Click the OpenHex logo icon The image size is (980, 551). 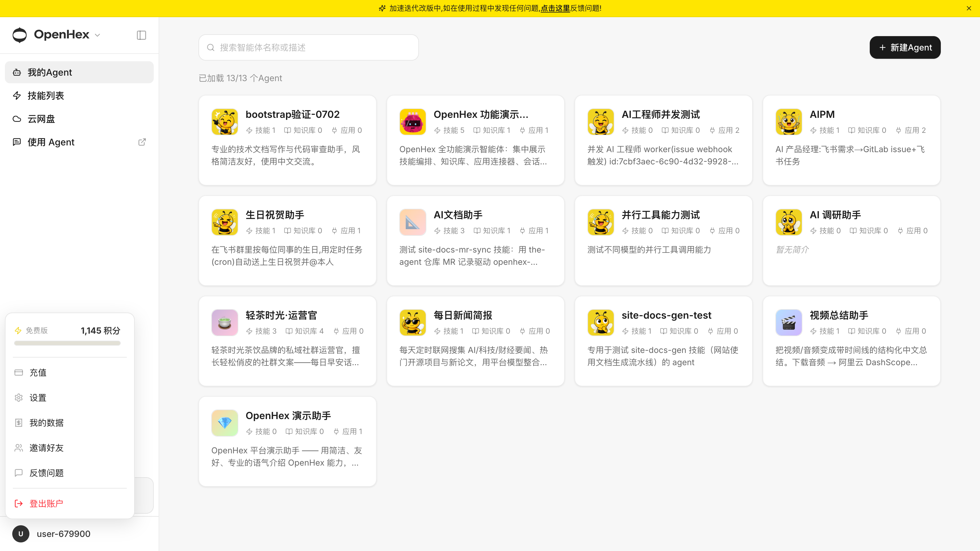pos(19,35)
